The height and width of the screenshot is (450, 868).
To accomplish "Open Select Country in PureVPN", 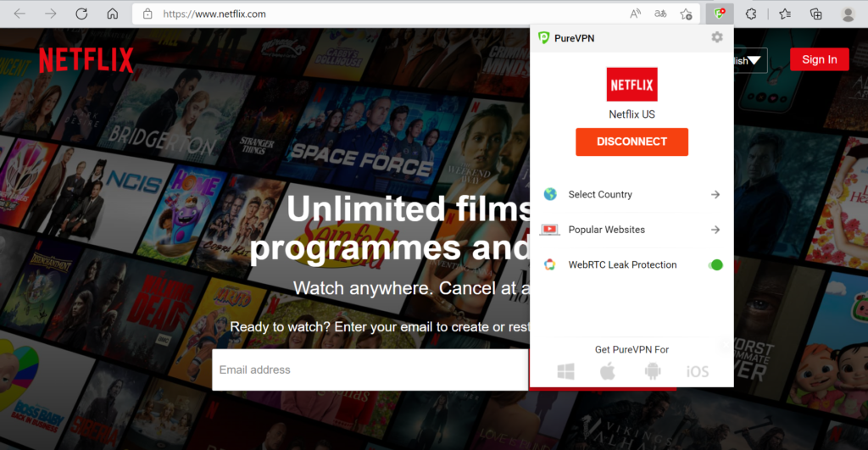I will coord(632,194).
